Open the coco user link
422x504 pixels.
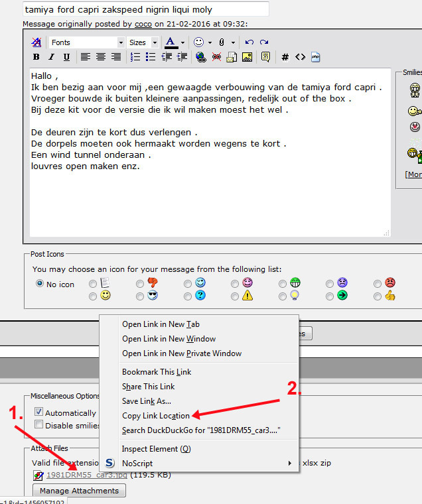coord(143,24)
